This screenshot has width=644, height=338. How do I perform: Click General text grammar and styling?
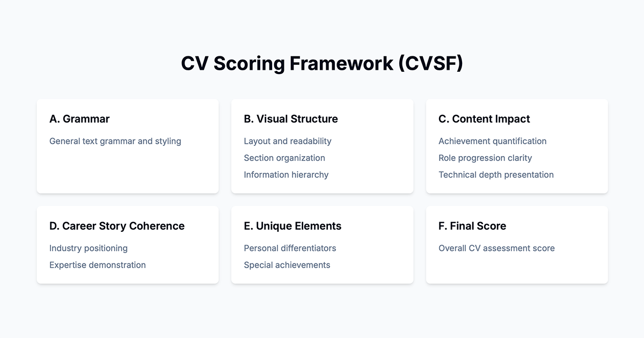(x=115, y=141)
